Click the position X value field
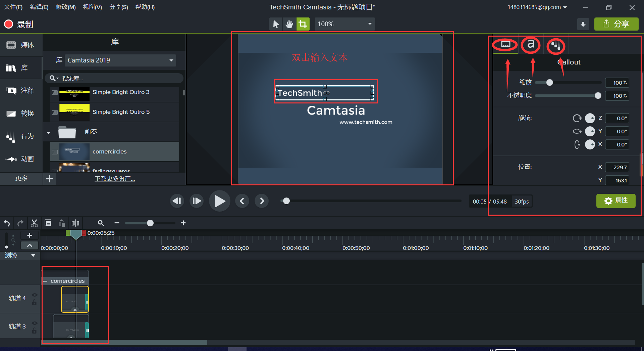This screenshot has height=351, width=644. (x=617, y=167)
